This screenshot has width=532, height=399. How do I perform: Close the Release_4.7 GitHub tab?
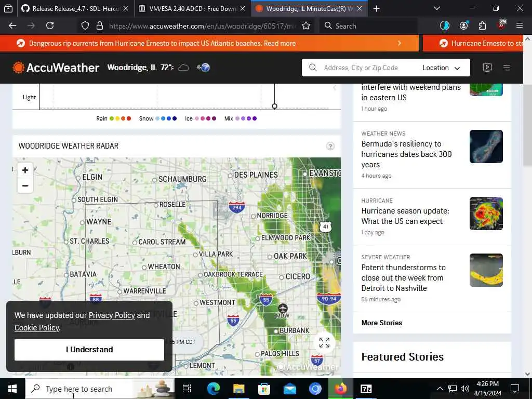126,8
